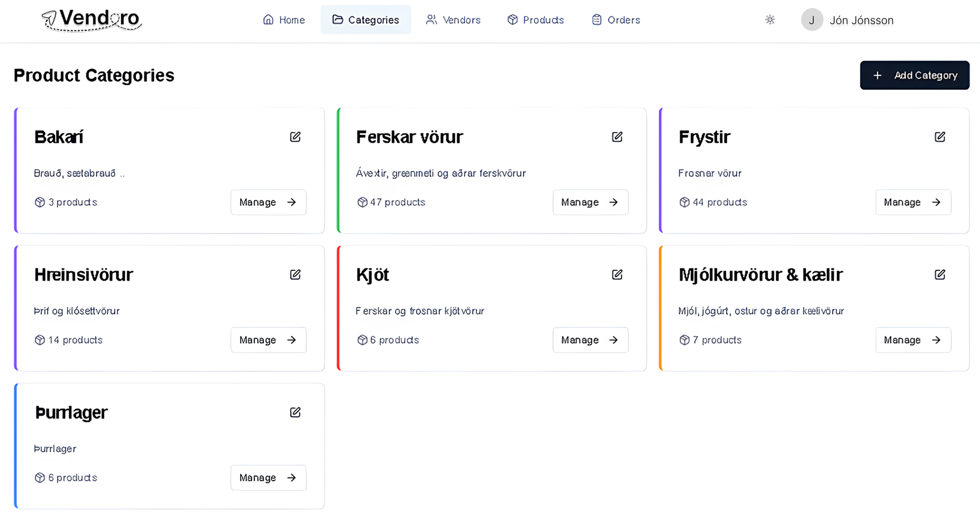Viewport: 980px width, 520px height.
Task: Click the edit icon on the Bakarí card
Action: (295, 137)
